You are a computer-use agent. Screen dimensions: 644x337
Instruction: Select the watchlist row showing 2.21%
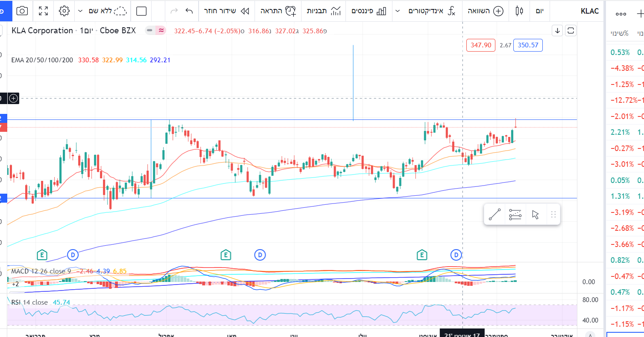click(x=625, y=132)
